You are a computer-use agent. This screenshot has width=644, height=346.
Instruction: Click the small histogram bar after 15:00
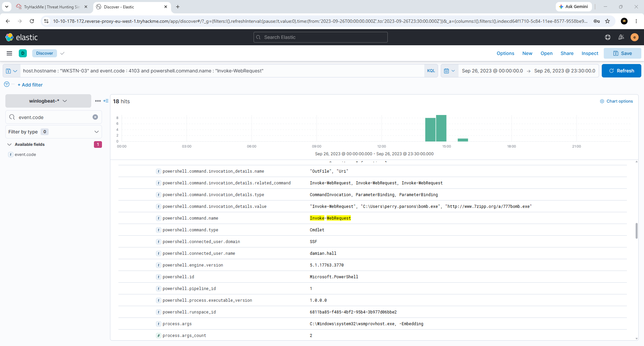(463, 140)
